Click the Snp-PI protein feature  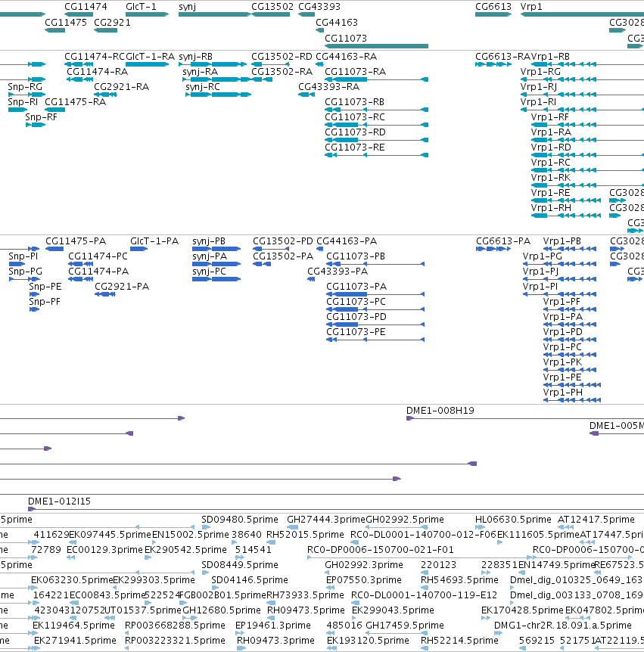pos(17,264)
